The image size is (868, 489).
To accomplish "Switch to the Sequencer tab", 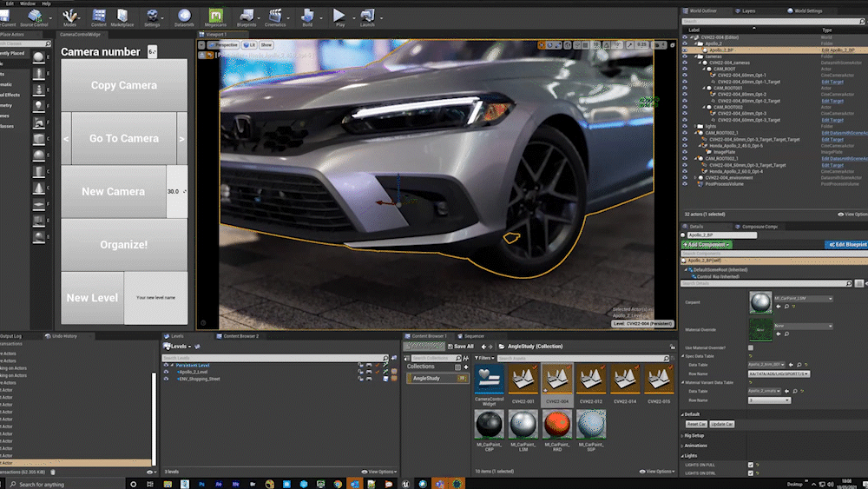I will pos(473,335).
